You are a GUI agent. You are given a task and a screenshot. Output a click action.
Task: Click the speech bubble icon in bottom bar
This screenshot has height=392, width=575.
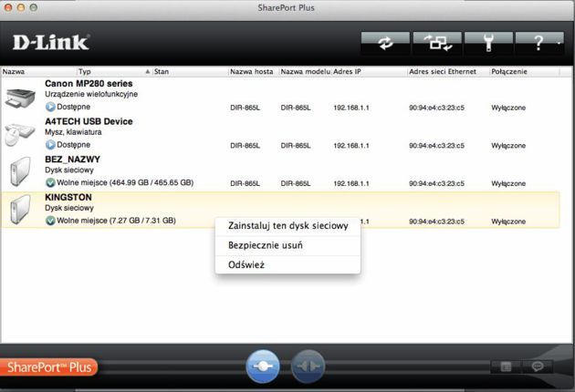click(x=538, y=366)
